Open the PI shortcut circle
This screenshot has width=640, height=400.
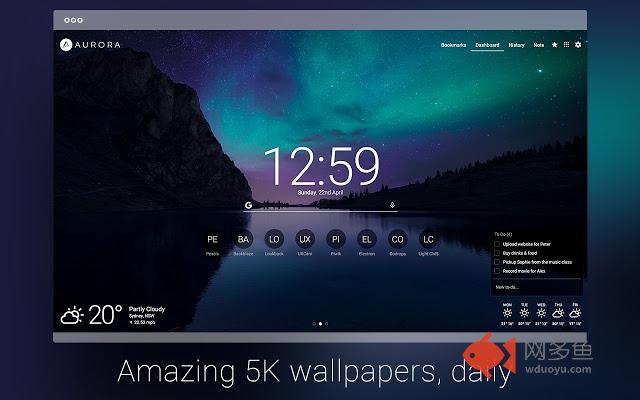pos(336,239)
